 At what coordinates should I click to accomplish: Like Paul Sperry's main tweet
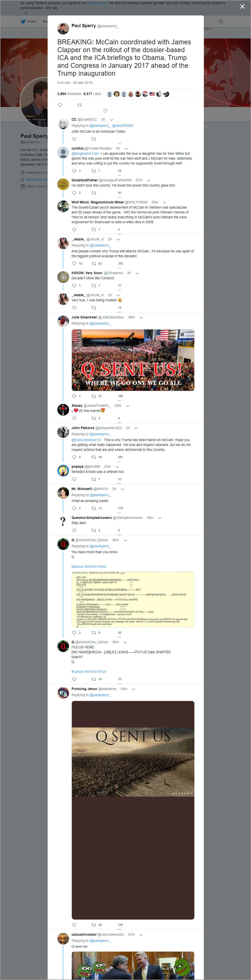pyautogui.click(x=105, y=111)
